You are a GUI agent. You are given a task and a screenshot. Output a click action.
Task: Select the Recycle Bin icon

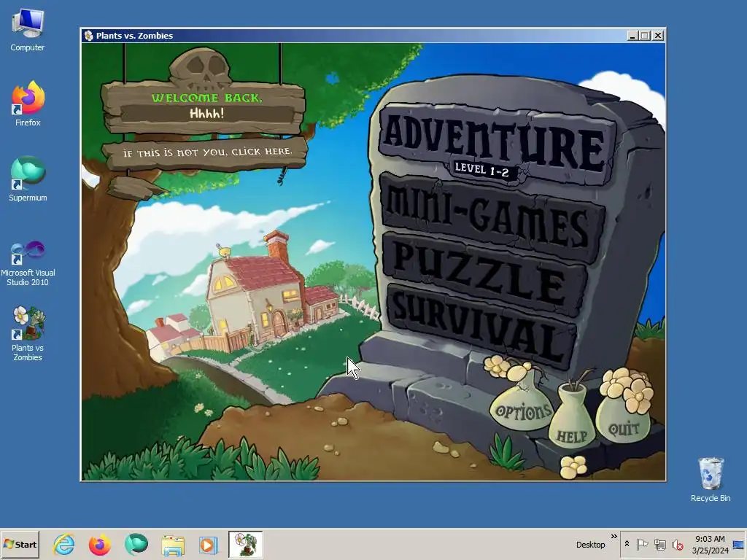point(711,479)
